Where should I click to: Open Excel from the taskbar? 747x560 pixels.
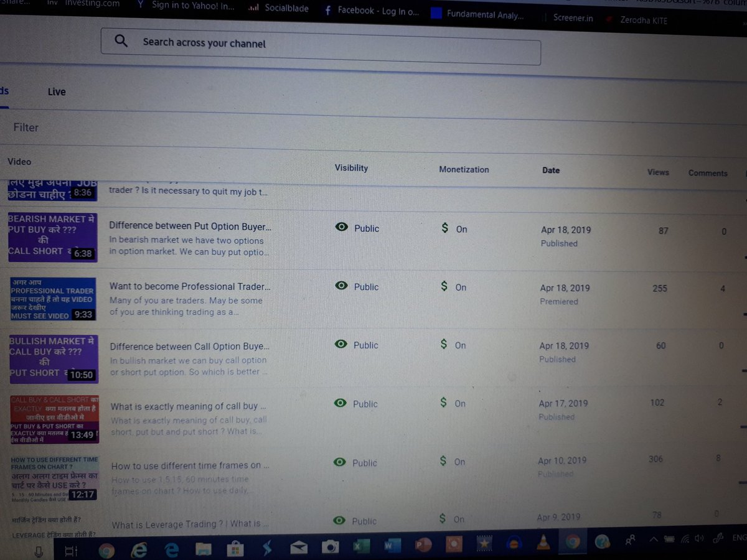(360, 546)
